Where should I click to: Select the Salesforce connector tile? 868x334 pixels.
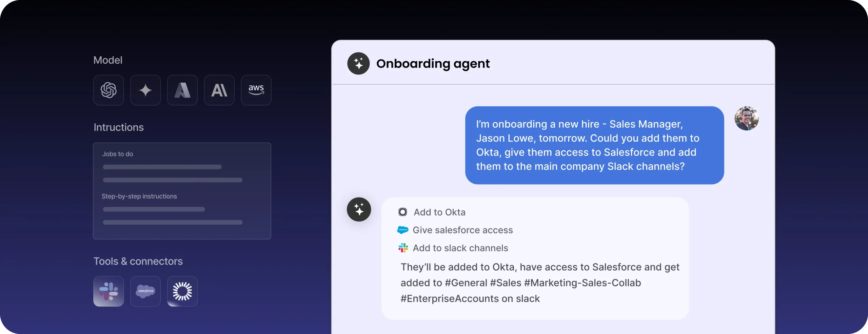point(145,291)
